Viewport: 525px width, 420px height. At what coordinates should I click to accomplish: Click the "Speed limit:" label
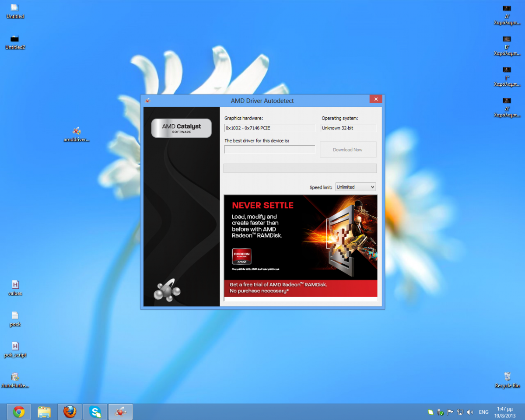(321, 187)
